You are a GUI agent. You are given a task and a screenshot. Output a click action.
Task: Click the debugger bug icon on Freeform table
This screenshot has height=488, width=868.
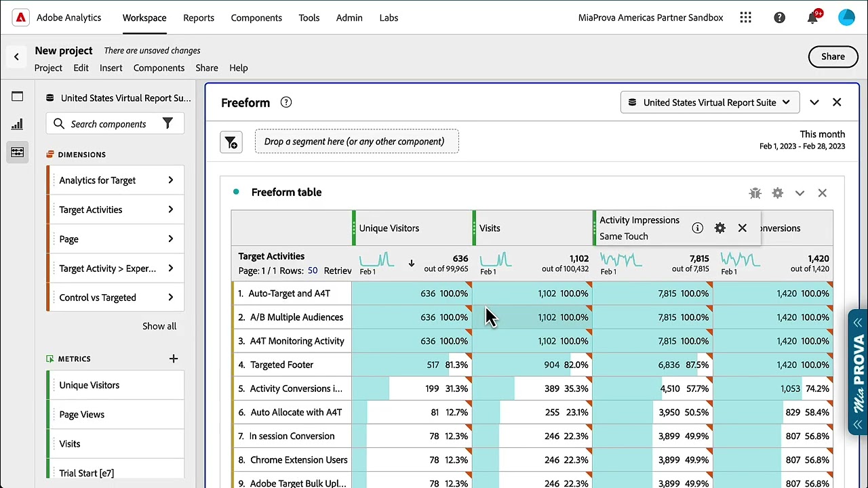[x=755, y=193]
